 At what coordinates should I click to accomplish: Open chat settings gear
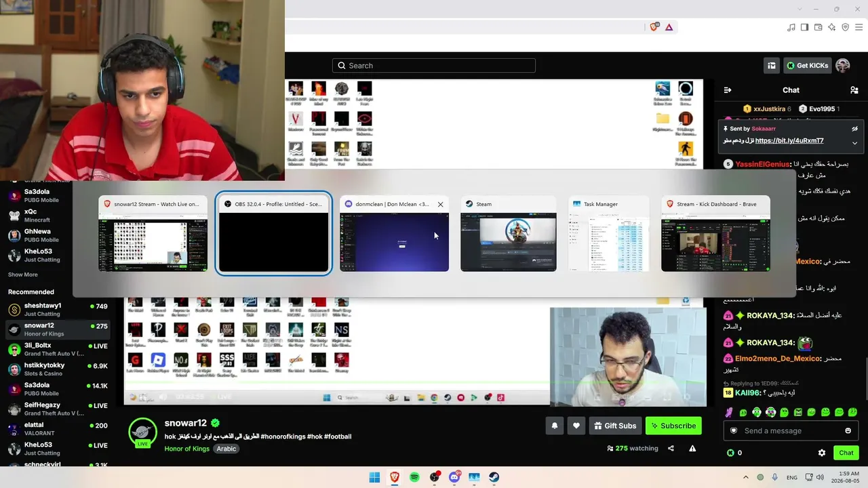click(x=822, y=453)
